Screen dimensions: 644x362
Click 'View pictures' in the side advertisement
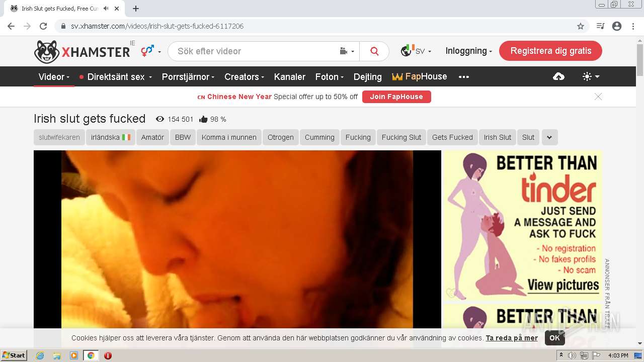(x=563, y=285)
